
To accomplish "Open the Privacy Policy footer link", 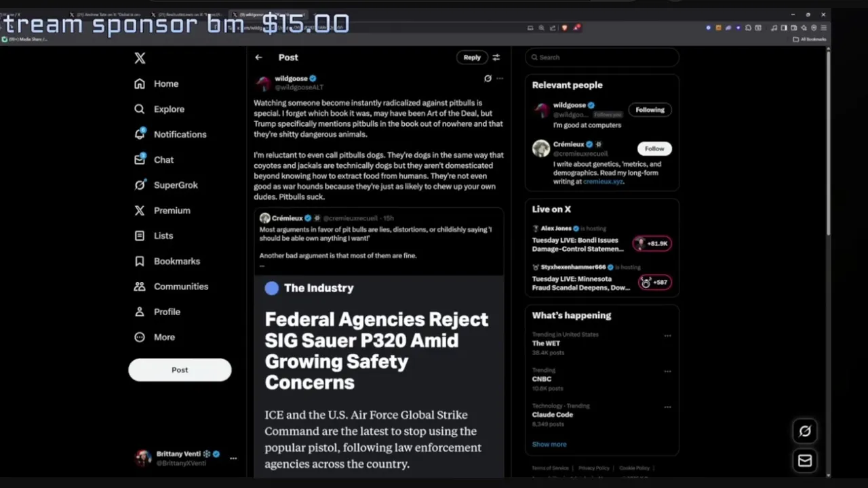I will pyautogui.click(x=594, y=468).
